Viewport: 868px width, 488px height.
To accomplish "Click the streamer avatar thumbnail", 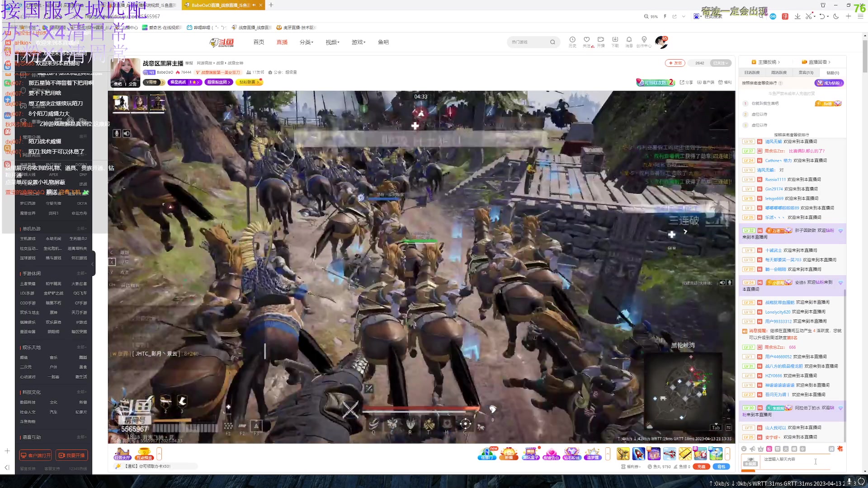I will pos(125,73).
